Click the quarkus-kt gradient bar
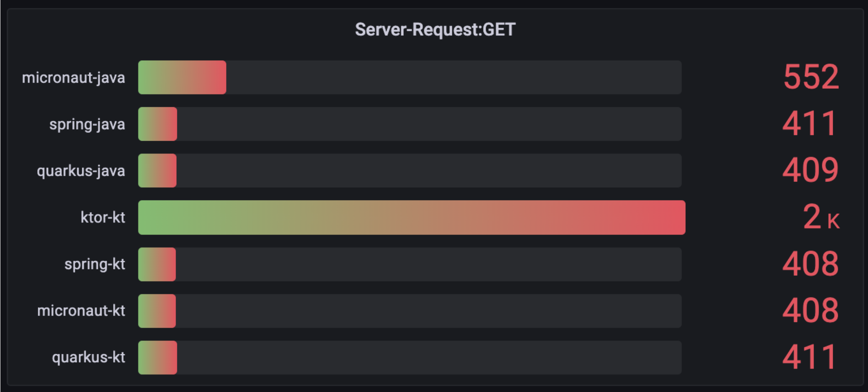Image resolution: width=868 pixels, height=392 pixels. click(x=158, y=358)
